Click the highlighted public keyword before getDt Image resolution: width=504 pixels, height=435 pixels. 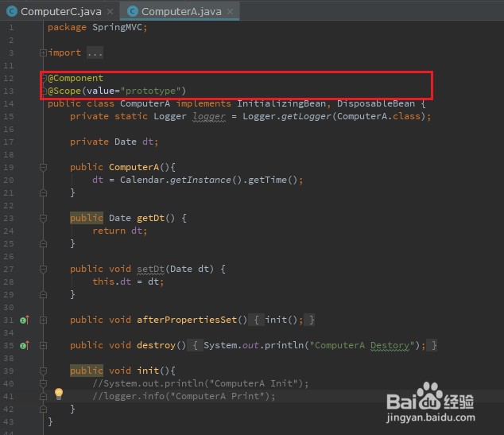tap(87, 219)
